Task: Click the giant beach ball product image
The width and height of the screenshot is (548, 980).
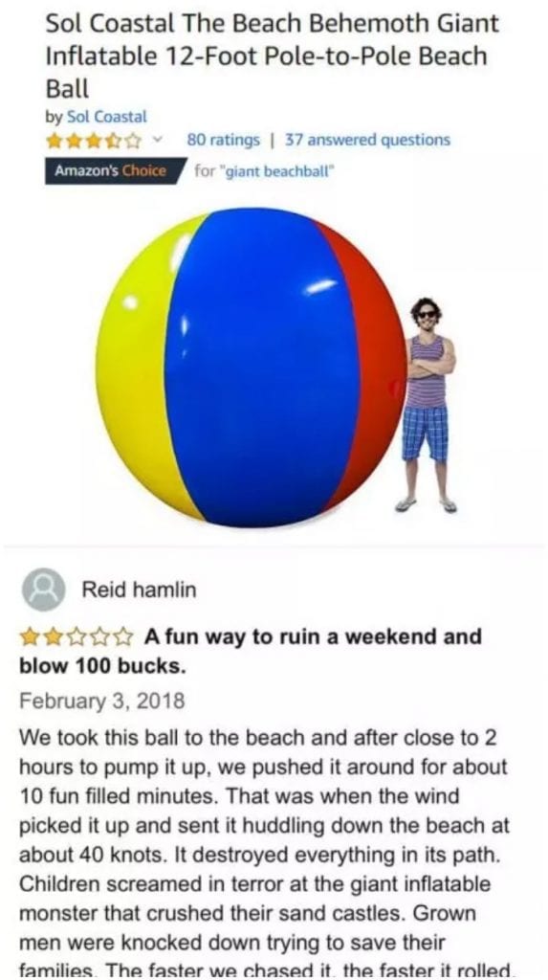Action: click(x=251, y=367)
